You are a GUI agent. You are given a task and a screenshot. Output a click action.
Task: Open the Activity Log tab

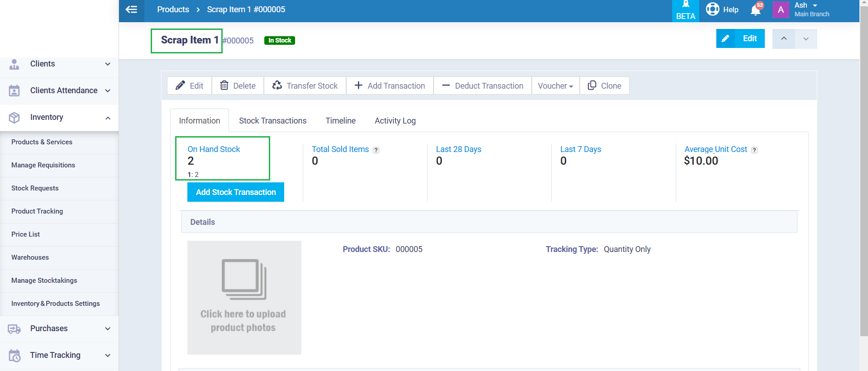[x=395, y=121]
